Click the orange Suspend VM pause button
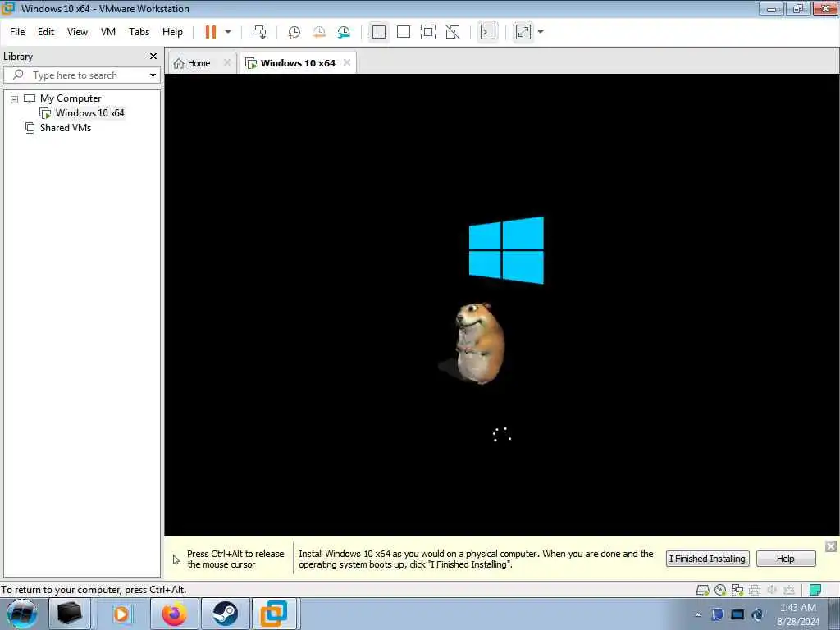Screen dimensions: 840x630 pyautogui.click(x=211, y=32)
